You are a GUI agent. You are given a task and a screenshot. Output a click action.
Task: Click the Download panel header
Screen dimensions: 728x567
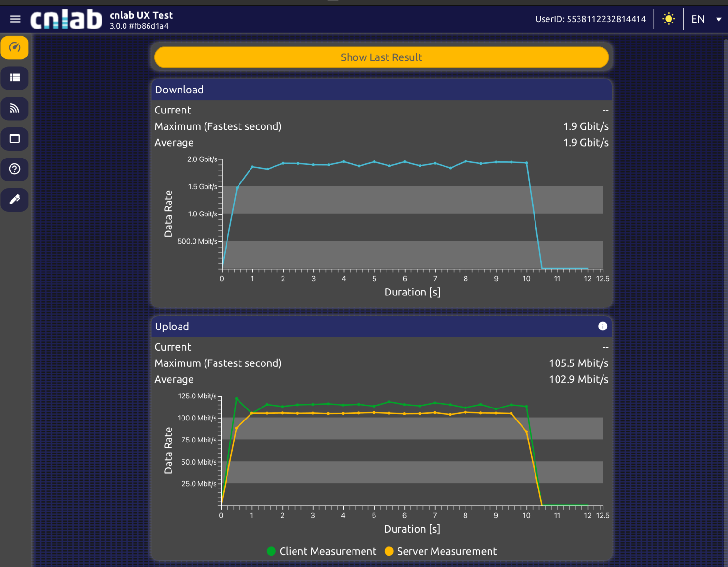pos(381,90)
